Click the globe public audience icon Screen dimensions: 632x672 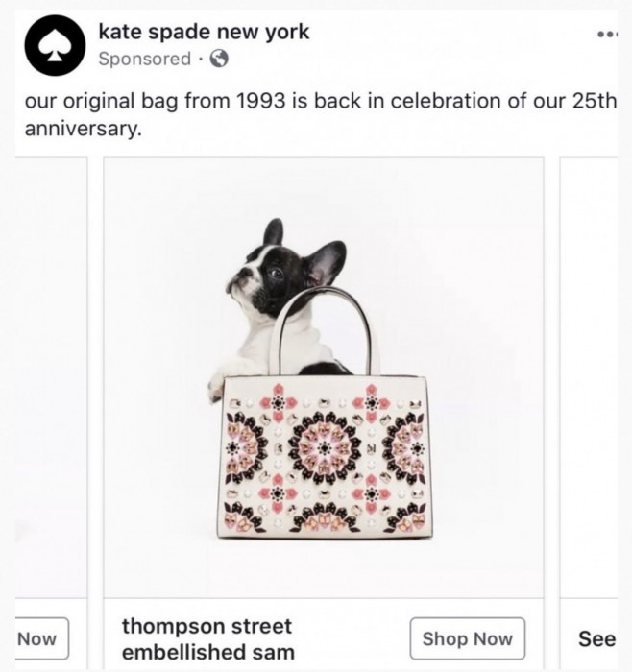click(x=219, y=60)
